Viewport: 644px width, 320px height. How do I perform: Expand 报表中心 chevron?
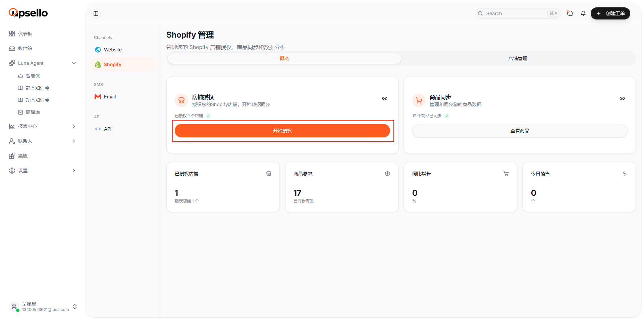(x=74, y=126)
